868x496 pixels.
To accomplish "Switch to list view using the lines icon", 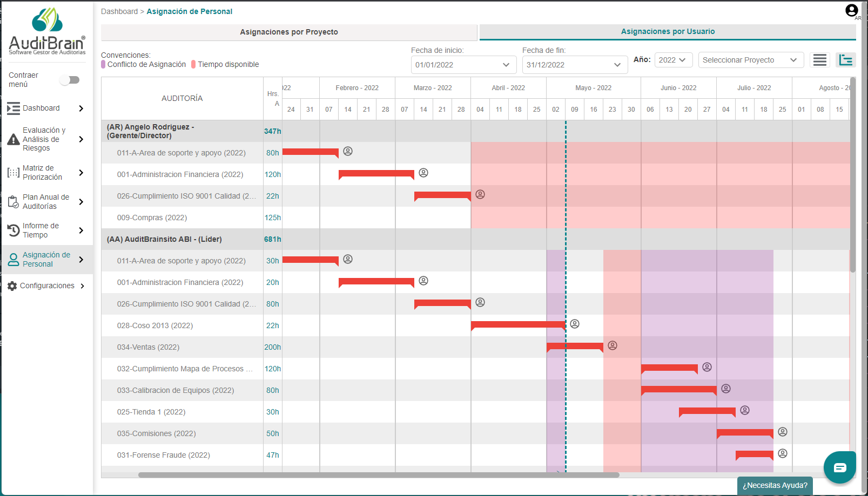I will 819,60.
